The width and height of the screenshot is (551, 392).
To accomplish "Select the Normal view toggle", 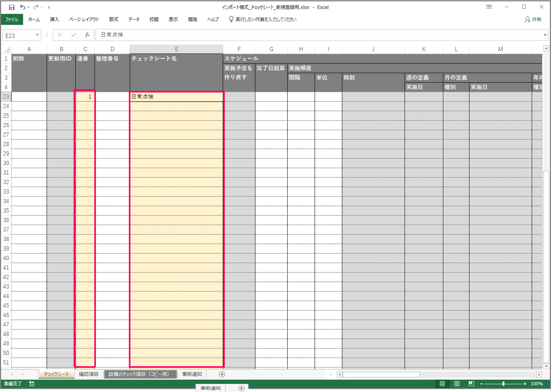I will tap(442, 384).
